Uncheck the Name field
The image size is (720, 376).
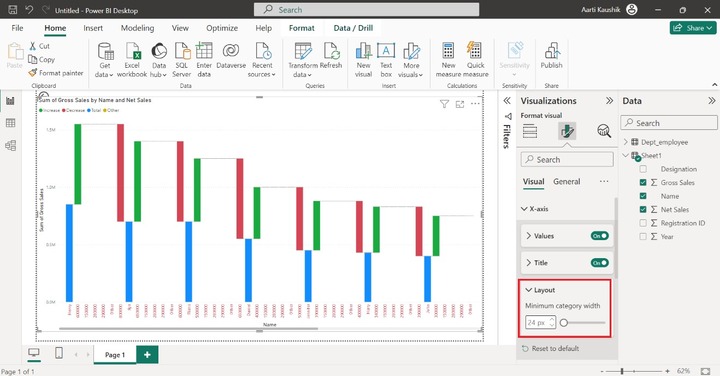coord(643,196)
